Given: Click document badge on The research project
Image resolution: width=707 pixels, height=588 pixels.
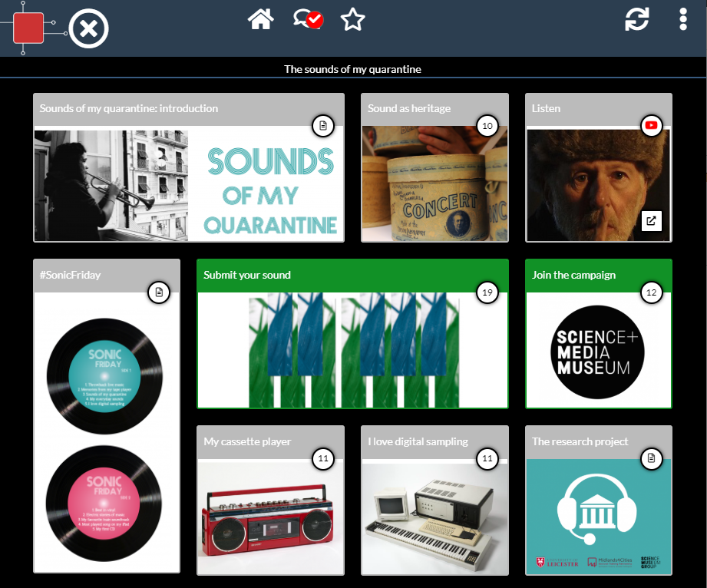Looking at the screenshot, I should click(x=652, y=458).
